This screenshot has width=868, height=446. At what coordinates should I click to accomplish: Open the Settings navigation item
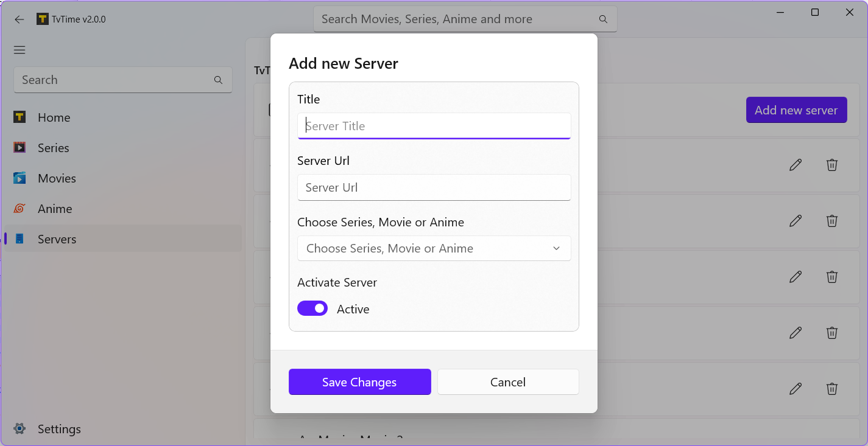click(x=123, y=429)
